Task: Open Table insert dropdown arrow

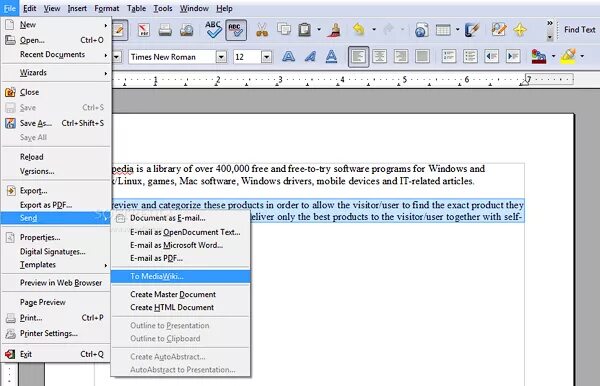Action: click(457, 29)
